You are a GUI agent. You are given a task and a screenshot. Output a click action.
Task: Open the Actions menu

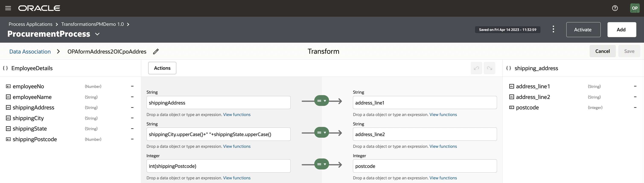(162, 68)
